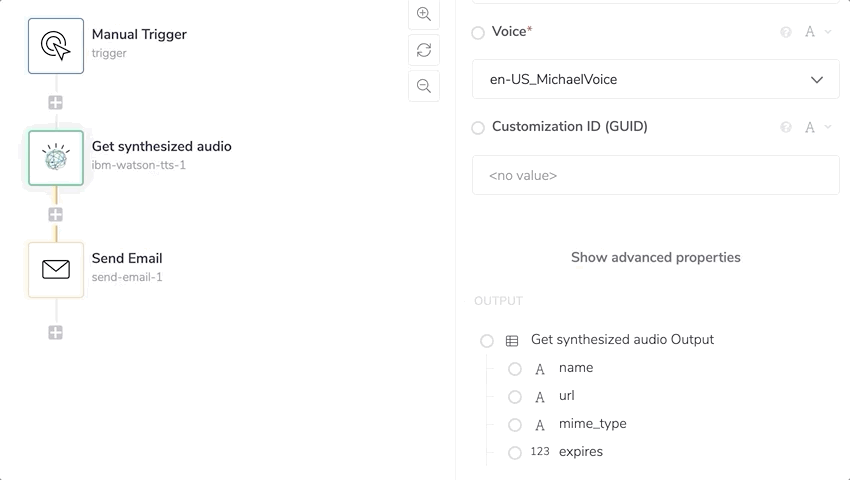This screenshot has height=480, width=850.
Task: Toggle the Customization ID radio circle
Action: [x=478, y=128]
